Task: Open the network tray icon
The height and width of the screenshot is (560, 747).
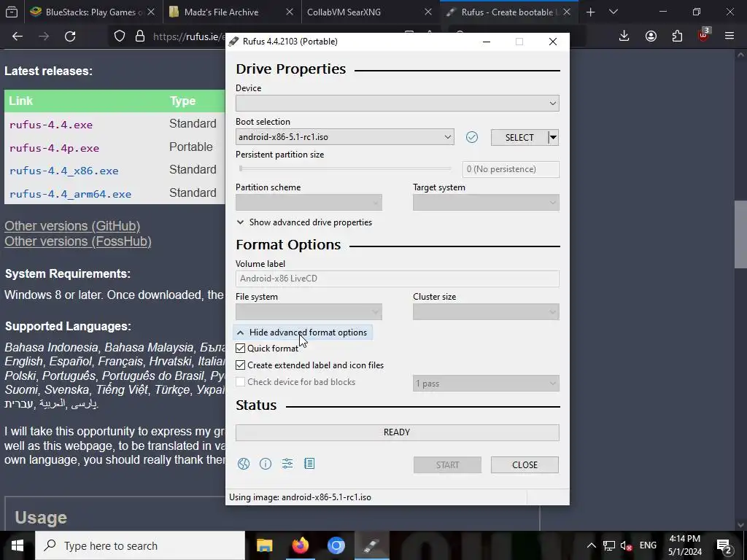Action: 609,545
